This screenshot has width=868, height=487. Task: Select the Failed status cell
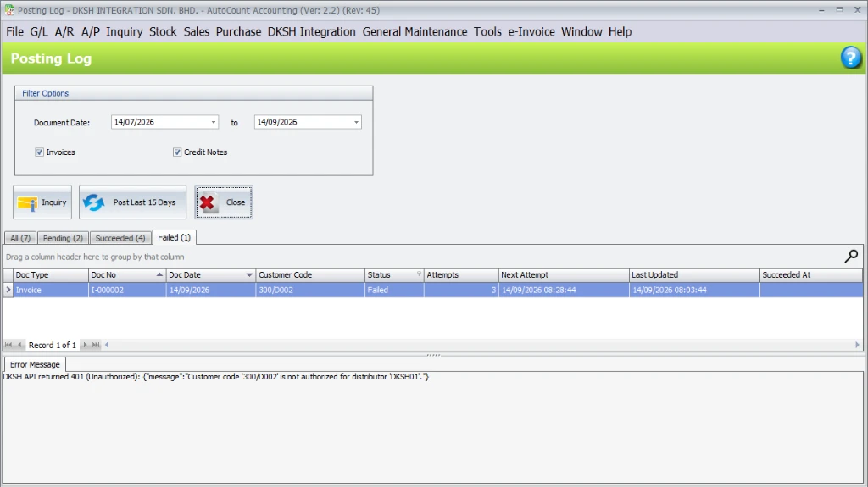click(x=394, y=290)
